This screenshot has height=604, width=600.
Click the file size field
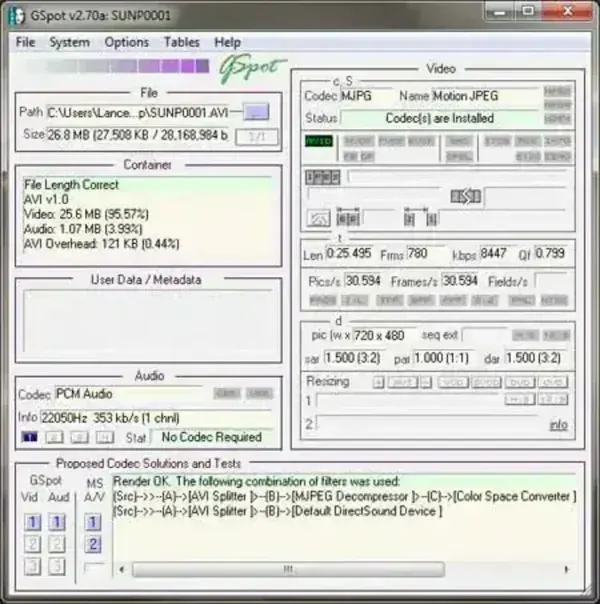click(137, 135)
